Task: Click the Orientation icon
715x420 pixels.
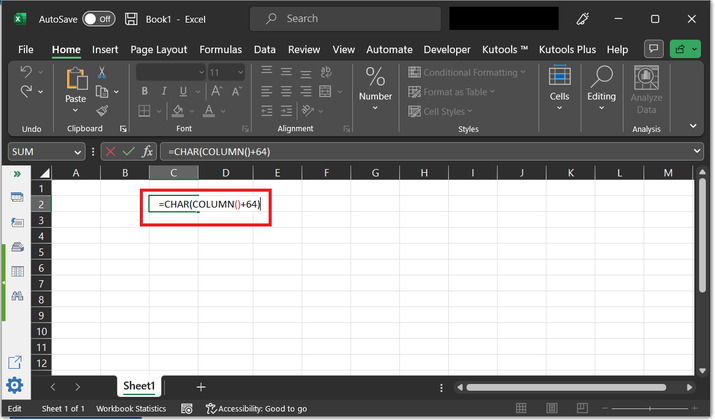Action: click(308, 110)
